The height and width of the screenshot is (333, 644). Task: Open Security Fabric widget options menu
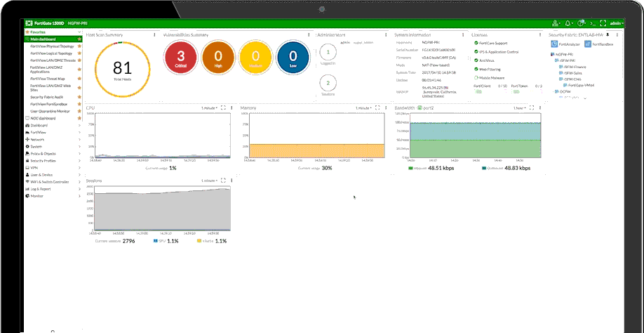point(617,35)
